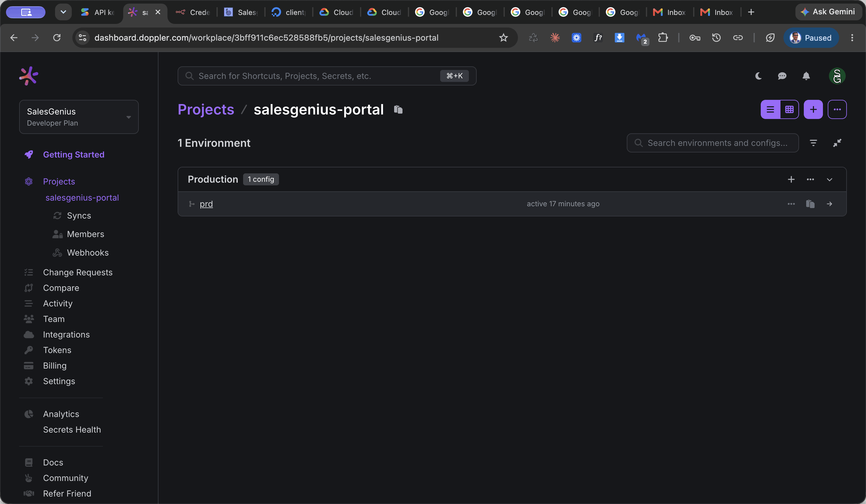Focus the global Shortcuts, Projects, Secrets search field
This screenshot has height=504, width=866.
327,76
